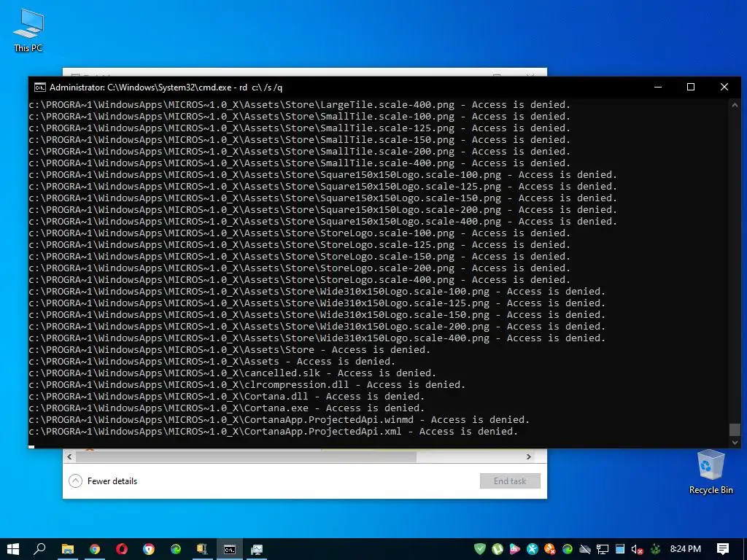Click the green swirl tray icon
Viewport: 747px width, 560px height.
(568, 549)
